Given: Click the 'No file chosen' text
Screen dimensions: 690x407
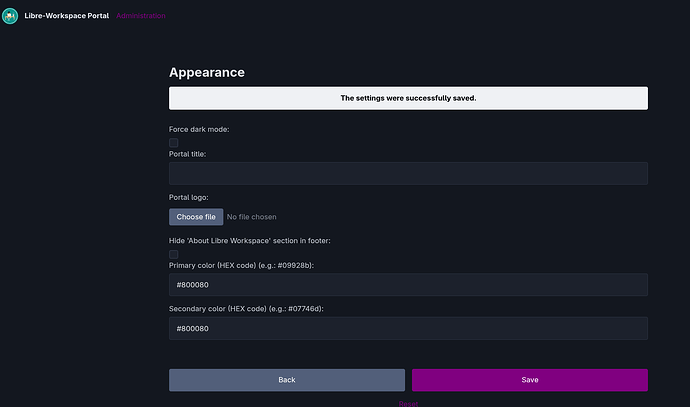Looking at the screenshot, I should (x=252, y=217).
